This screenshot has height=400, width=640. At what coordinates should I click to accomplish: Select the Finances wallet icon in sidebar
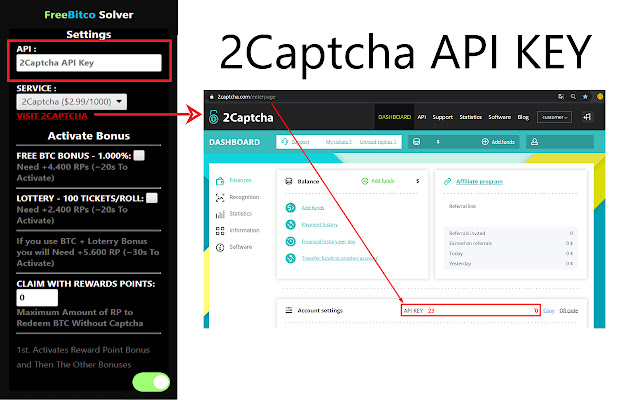coord(220,181)
